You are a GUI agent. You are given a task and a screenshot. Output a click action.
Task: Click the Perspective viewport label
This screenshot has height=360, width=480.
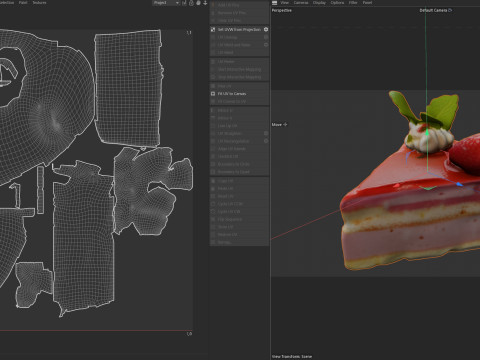[282, 10]
